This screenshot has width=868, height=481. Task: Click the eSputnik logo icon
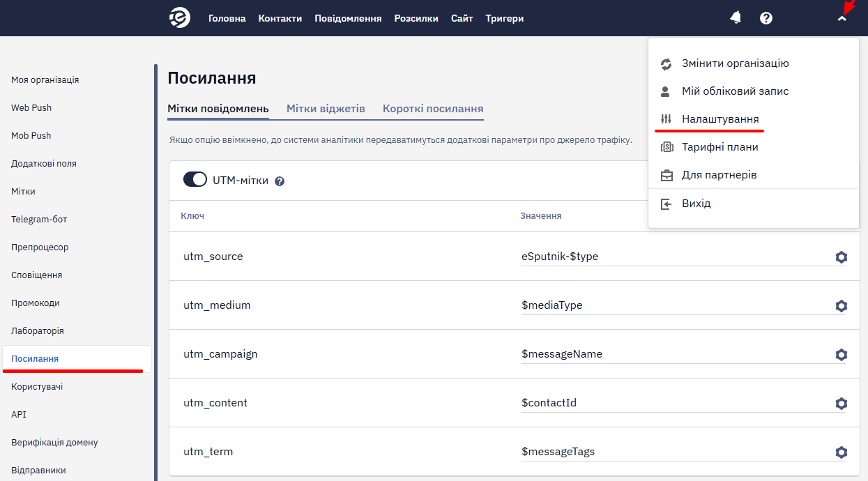180,18
